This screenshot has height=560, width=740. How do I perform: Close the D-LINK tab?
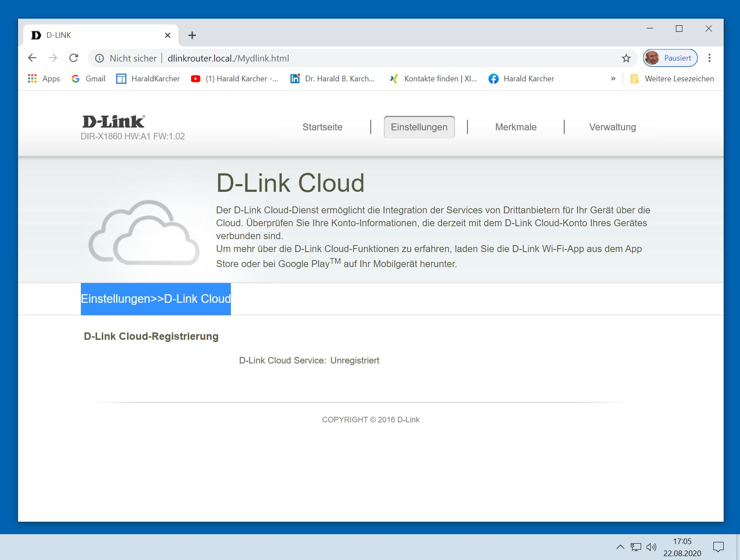pyautogui.click(x=168, y=35)
